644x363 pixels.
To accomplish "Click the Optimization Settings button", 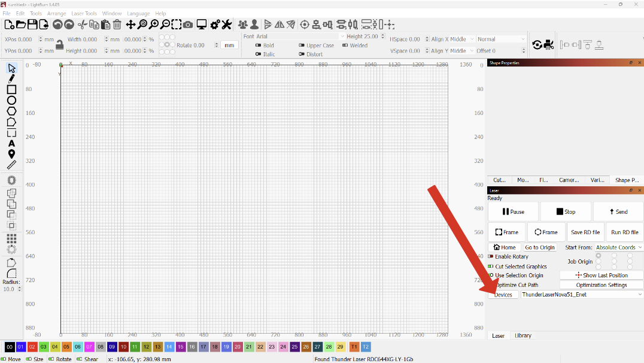I will pyautogui.click(x=602, y=285).
